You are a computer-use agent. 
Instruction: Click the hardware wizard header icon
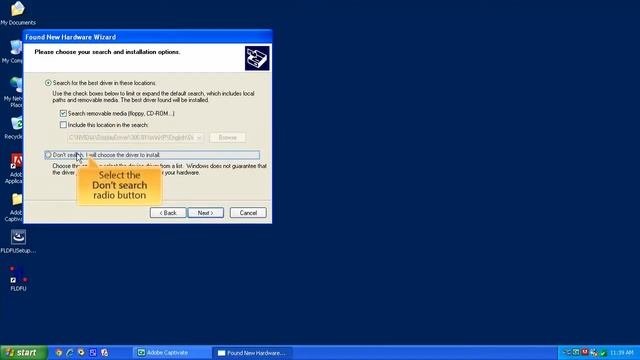coord(257,58)
